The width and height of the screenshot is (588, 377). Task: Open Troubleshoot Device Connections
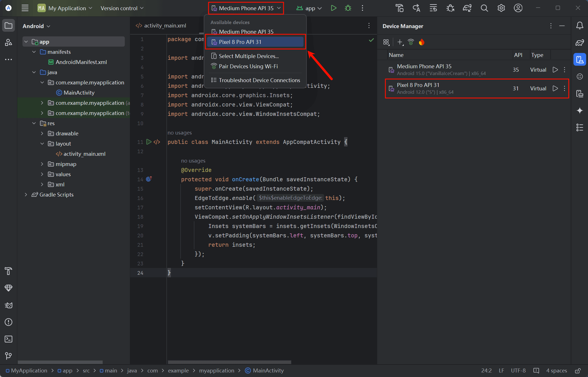(256, 80)
